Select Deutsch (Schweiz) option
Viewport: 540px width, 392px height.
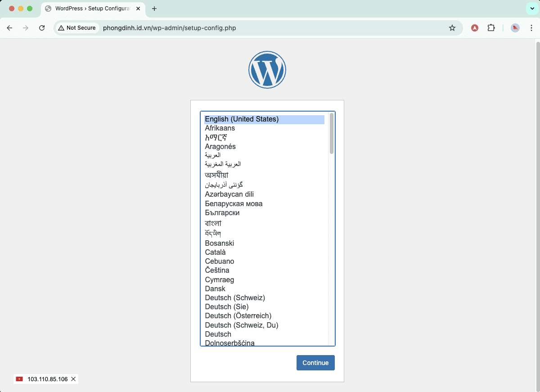264,297
